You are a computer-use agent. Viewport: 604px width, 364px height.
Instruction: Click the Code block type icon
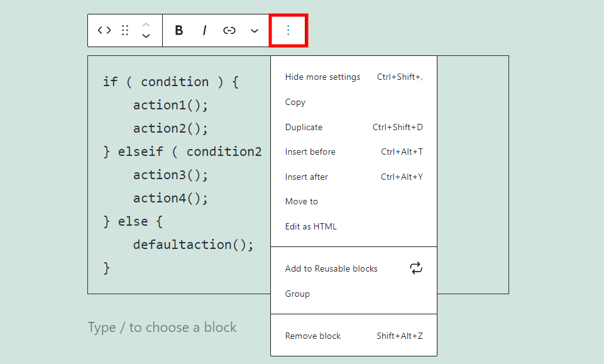click(x=104, y=30)
